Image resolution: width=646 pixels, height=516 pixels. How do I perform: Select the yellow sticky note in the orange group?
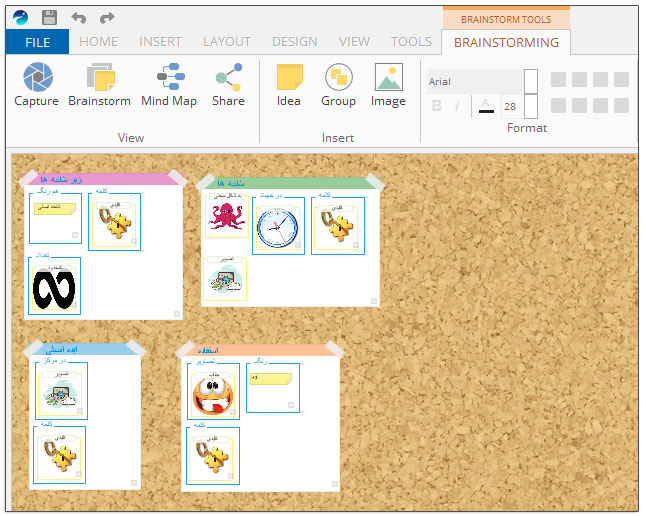tap(271, 379)
